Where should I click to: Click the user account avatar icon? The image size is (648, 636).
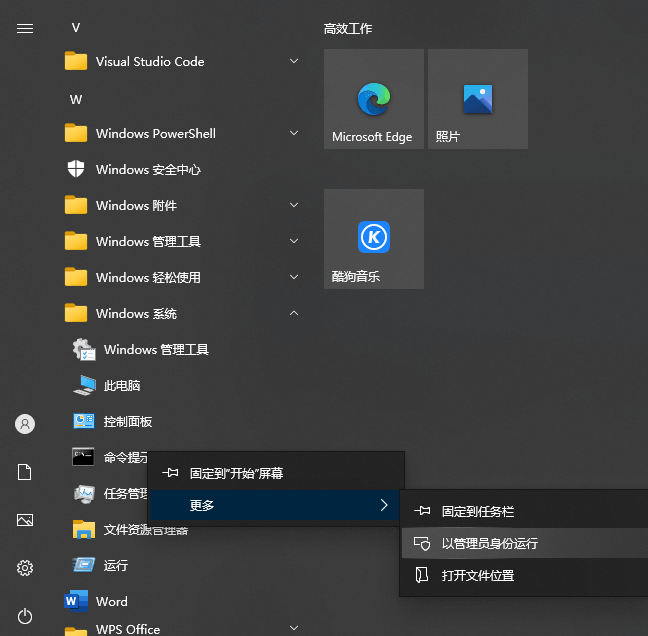tap(25, 424)
